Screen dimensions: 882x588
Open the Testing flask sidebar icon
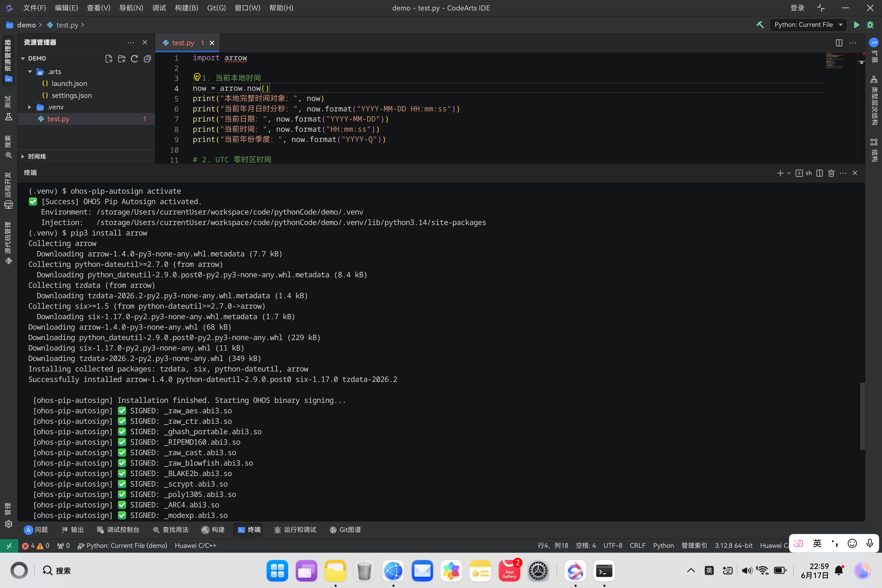pyautogui.click(x=8, y=109)
